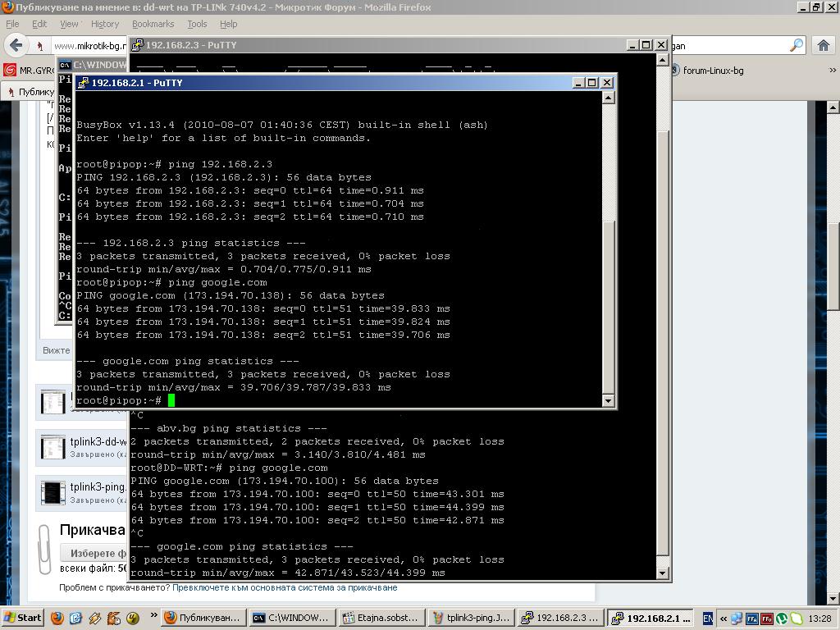Click the Firefox Home button
840x630 pixels.
coord(824,45)
